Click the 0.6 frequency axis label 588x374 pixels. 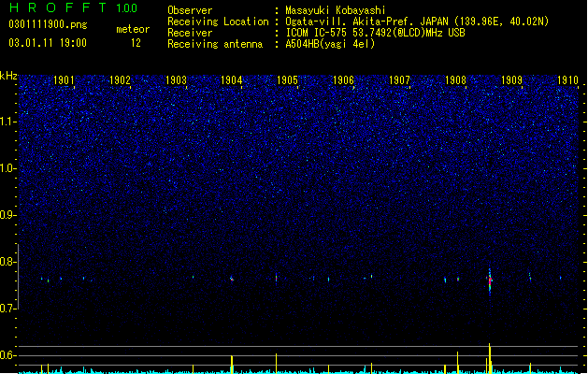click(7, 355)
